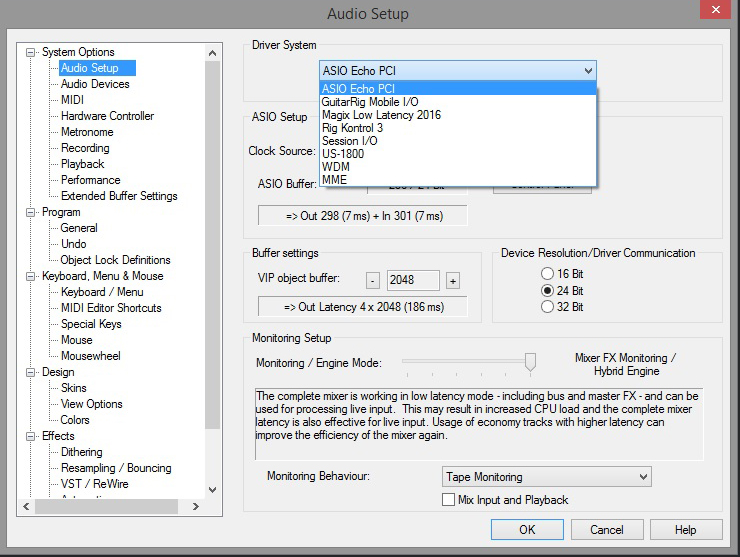Image resolution: width=740 pixels, height=557 pixels.
Task: Open Dithering effects settings
Action: (81, 452)
